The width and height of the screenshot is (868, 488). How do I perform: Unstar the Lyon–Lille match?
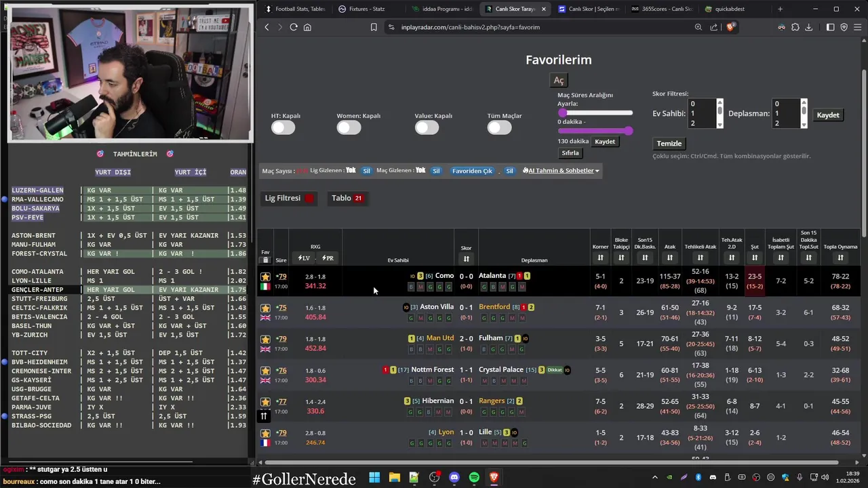point(265,433)
